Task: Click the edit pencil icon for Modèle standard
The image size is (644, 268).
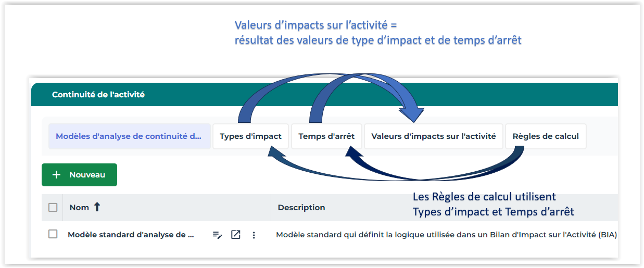Action: 218,235
